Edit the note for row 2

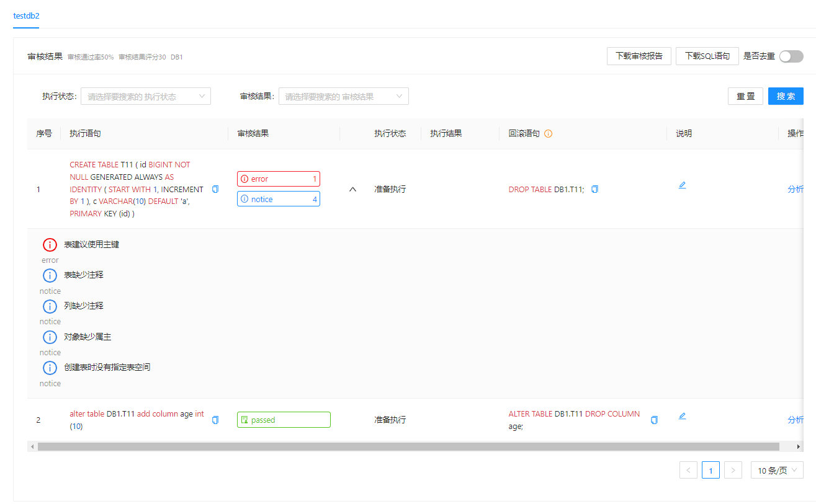(682, 416)
